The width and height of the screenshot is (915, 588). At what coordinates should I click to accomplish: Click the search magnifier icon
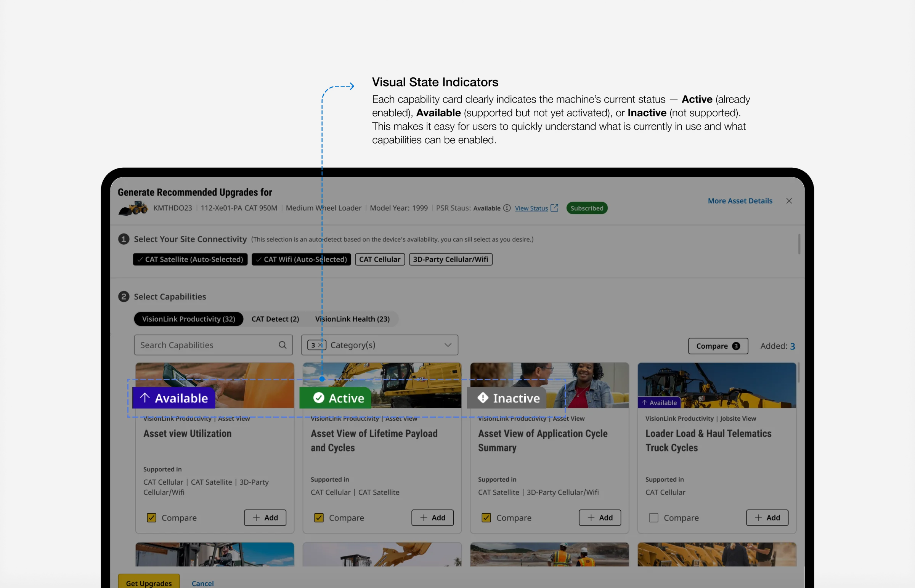282,345
